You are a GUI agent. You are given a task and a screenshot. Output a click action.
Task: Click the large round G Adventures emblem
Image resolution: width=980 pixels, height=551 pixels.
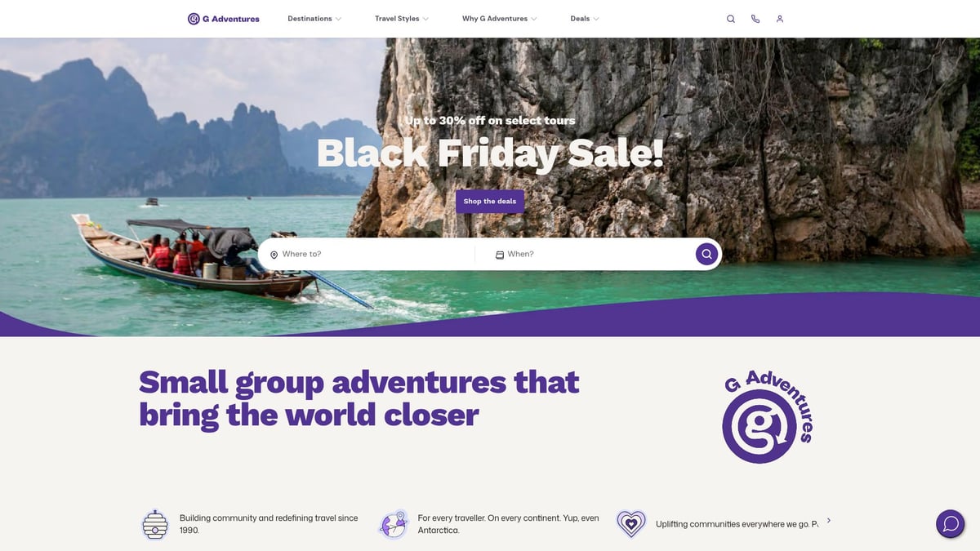(x=766, y=417)
